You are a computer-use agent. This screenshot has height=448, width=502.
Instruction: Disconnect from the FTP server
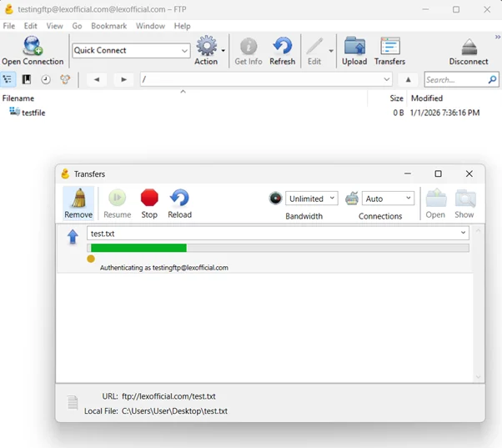click(x=469, y=51)
